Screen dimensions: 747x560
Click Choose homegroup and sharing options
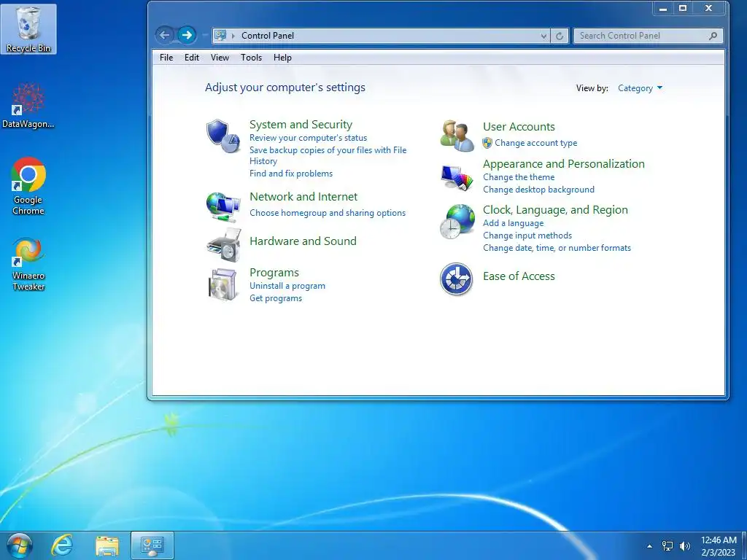pos(328,213)
